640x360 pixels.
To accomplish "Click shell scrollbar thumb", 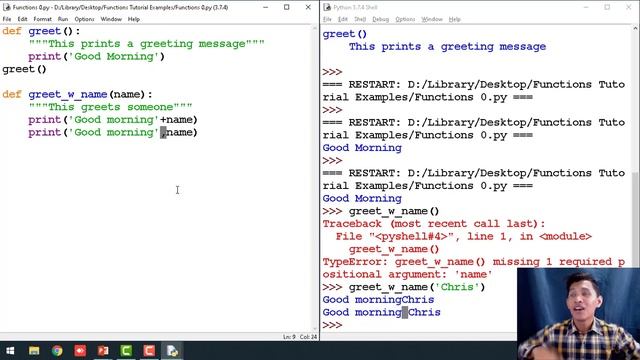I will [x=636, y=220].
